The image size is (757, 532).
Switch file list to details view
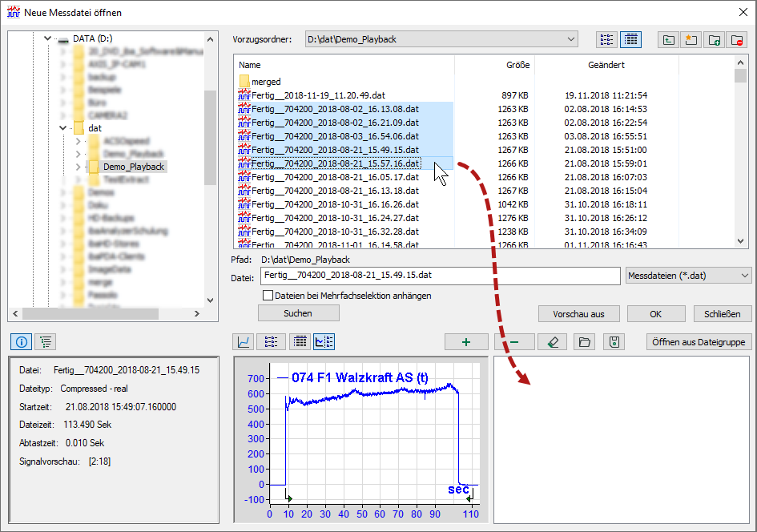pos(630,39)
